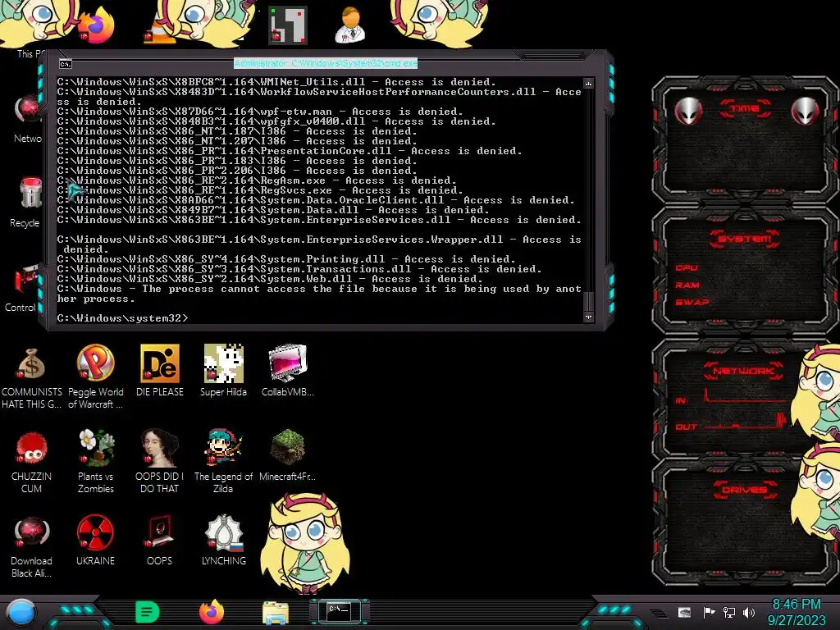Open File Explorer from the taskbar
This screenshot has height=630, width=840.
click(x=276, y=613)
